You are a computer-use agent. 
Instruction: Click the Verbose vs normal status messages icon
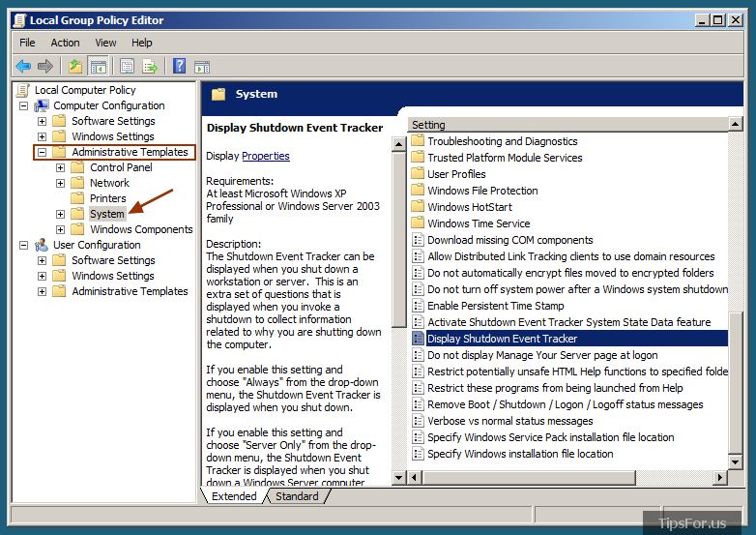pos(418,421)
